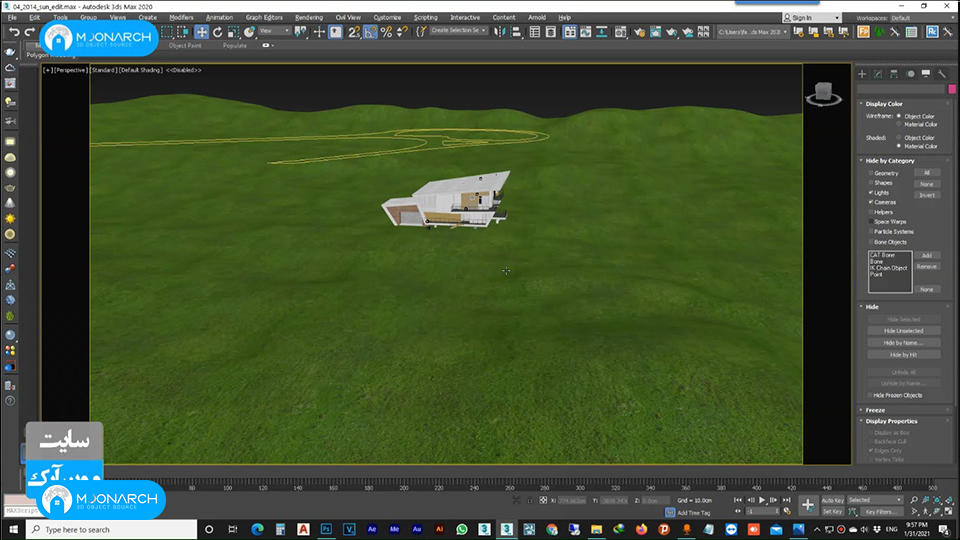The image size is (960, 540).
Task: Click the Hide by Name button
Action: 904,343
